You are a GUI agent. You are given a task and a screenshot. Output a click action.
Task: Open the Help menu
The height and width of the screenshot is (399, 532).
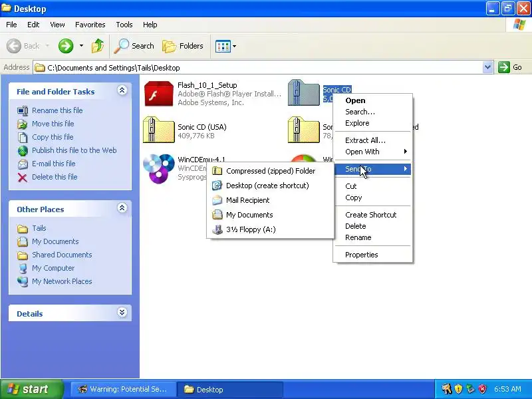(x=150, y=25)
